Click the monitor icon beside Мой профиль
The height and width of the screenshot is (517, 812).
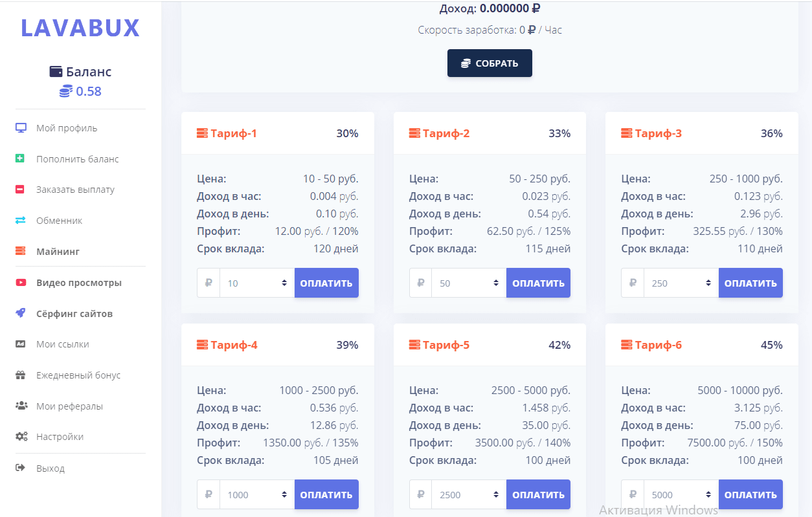pos(21,128)
